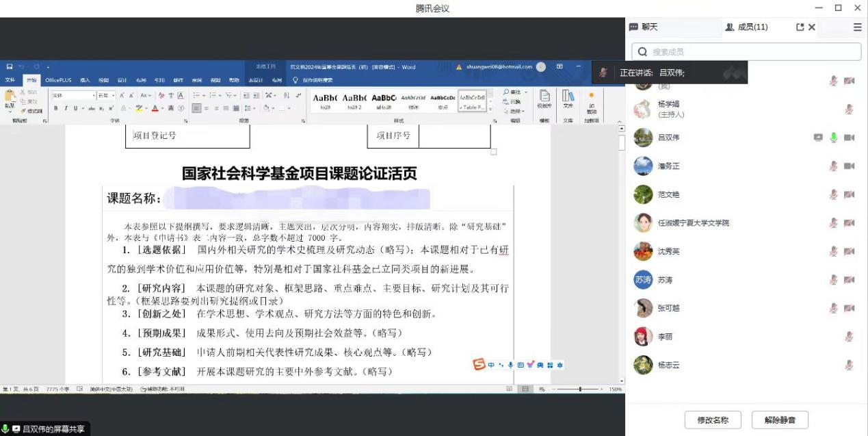Toggle 苏涛's muted microphone icon

point(833,280)
